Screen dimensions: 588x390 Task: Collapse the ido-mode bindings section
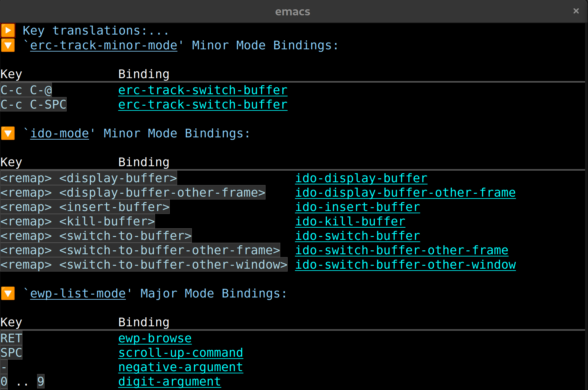coord(8,133)
